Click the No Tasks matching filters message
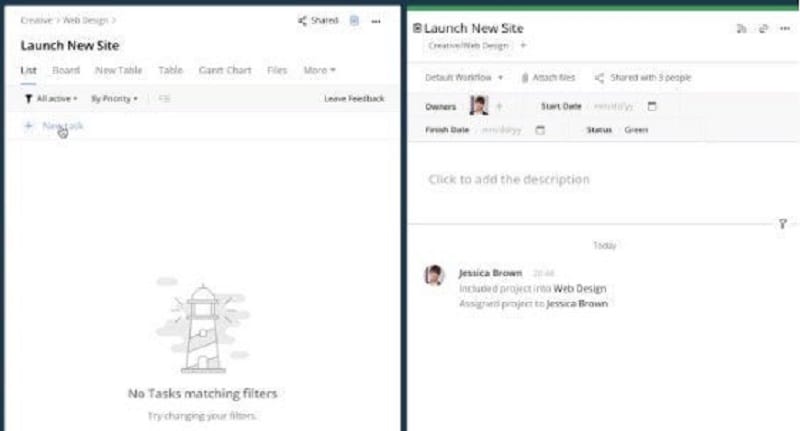 click(203, 393)
